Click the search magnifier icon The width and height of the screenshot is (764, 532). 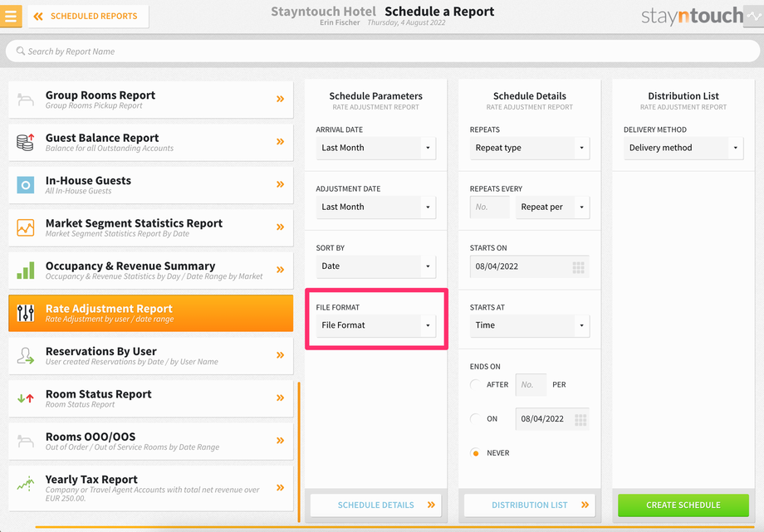[21, 51]
